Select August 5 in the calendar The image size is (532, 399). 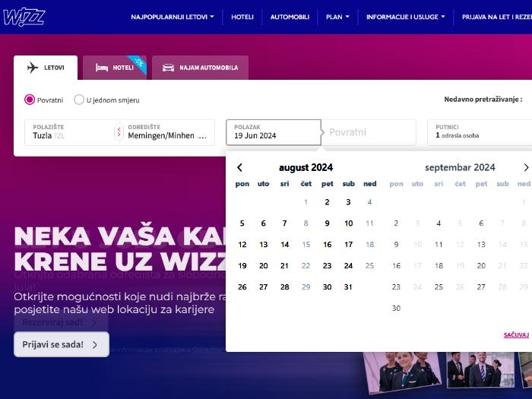point(242,223)
